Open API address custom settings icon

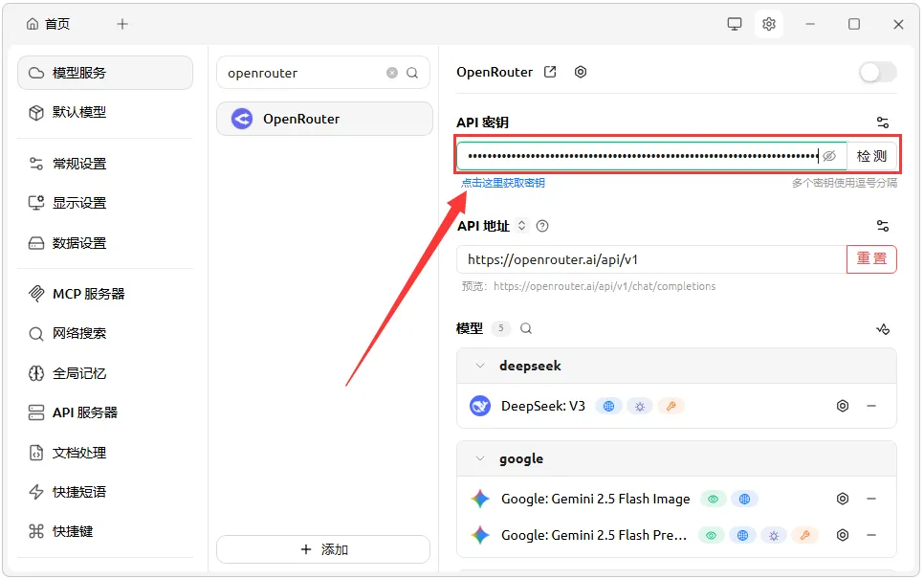(x=883, y=226)
